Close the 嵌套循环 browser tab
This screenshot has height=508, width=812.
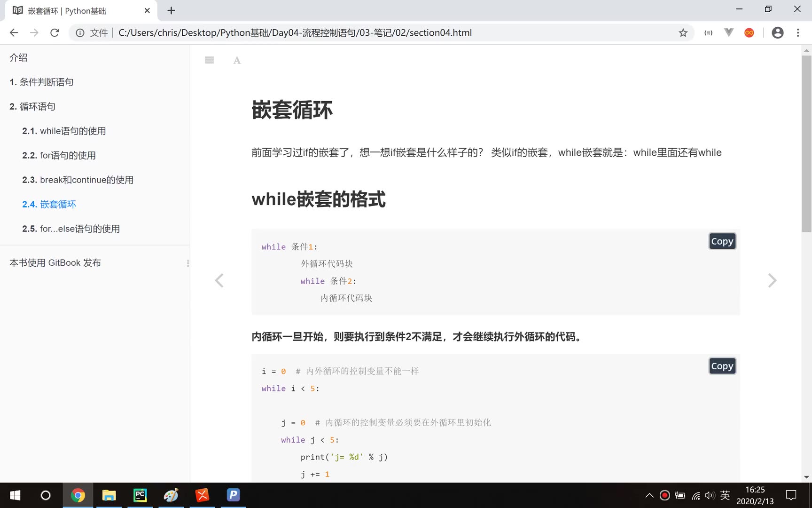click(147, 10)
